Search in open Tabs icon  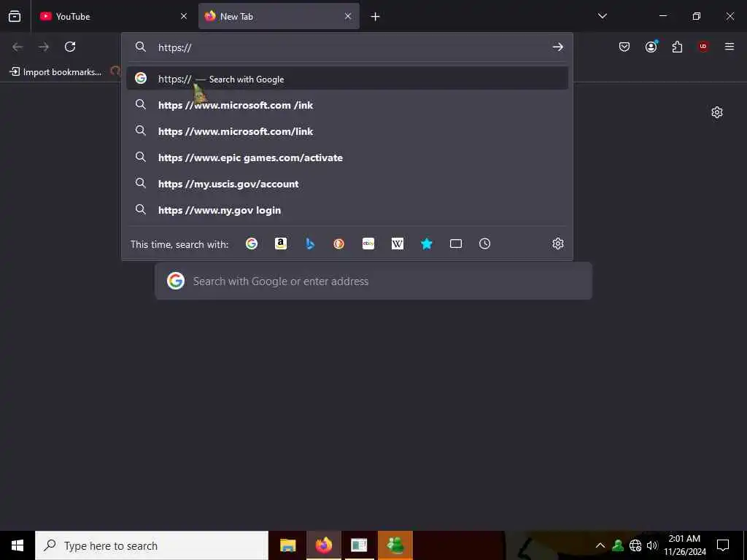(x=456, y=244)
